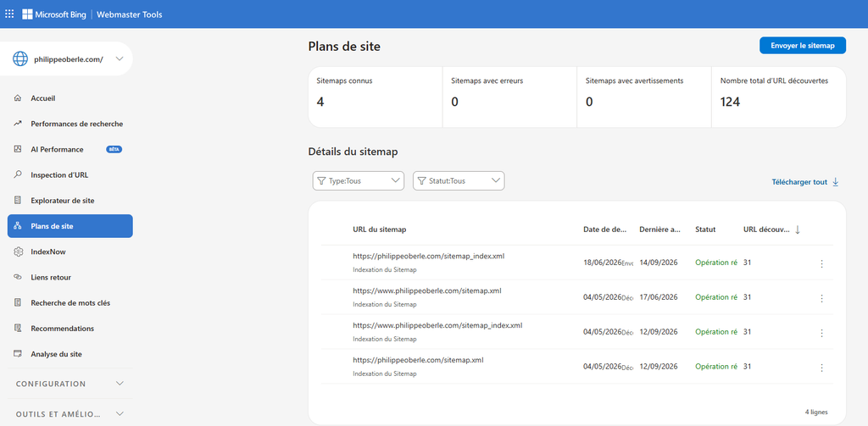The image size is (868, 426).
Task: Click https://philippeoberle.com/sitemap.xml URL
Action: 418,360
